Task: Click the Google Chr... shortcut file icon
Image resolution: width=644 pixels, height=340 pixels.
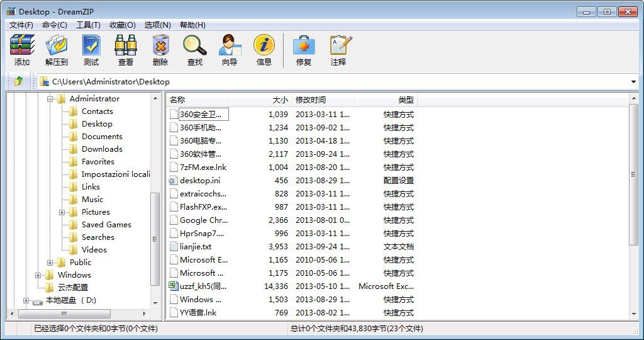Action: click(174, 220)
